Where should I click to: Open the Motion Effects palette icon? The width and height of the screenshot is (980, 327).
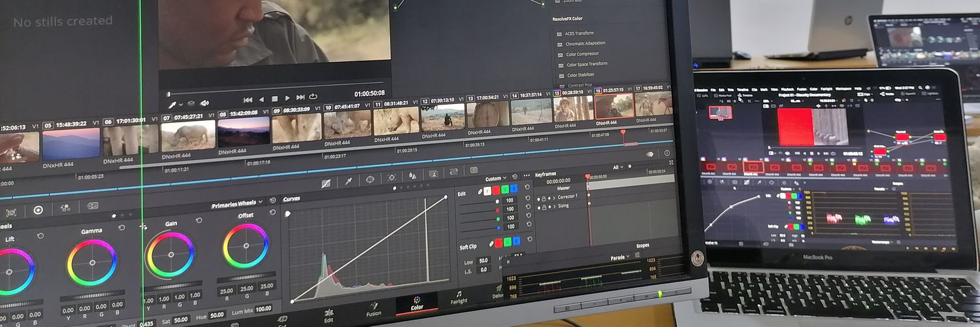[92, 205]
